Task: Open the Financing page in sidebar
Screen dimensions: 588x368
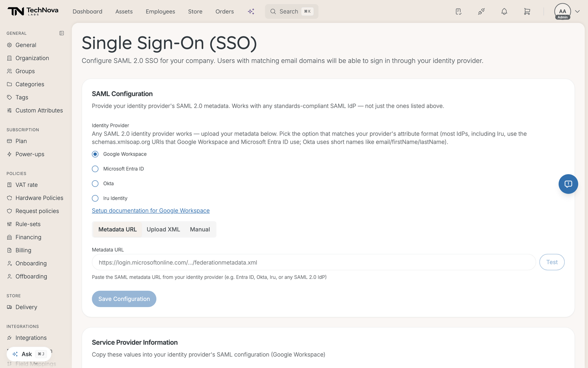Action: pyautogui.click(x=28, y=237)
